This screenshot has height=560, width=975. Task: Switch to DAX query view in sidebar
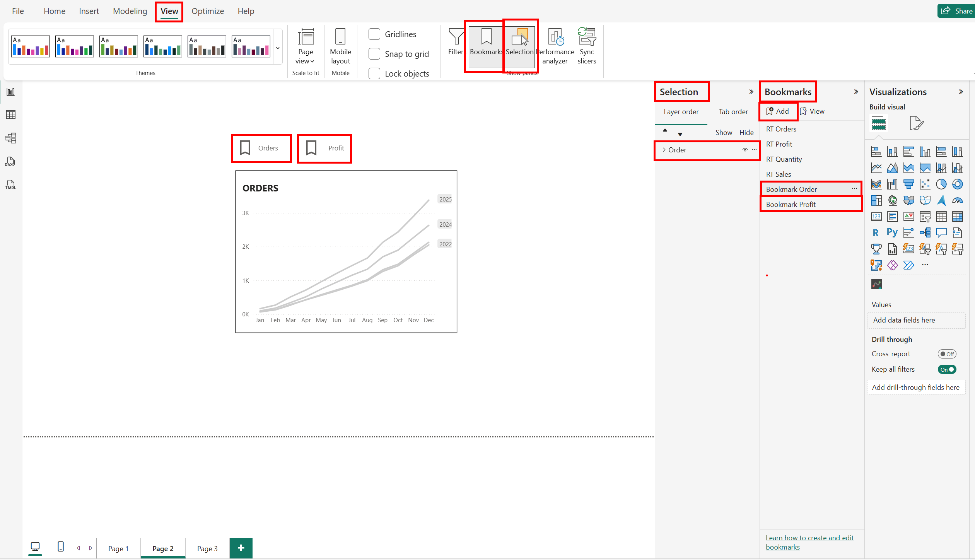click(10, 161)
